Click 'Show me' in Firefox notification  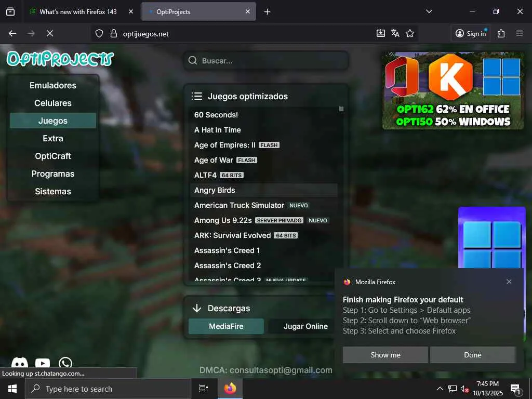[x=385, y=355]
